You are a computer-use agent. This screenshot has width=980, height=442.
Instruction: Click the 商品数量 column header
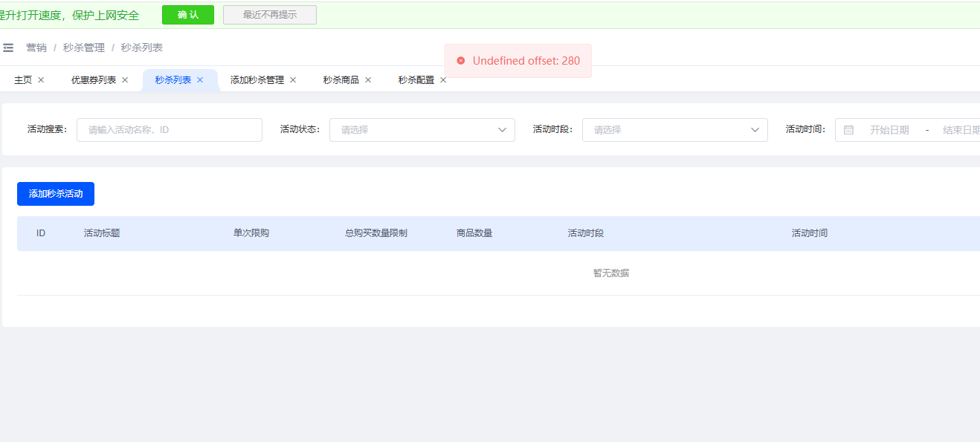(x=474, y=233)
